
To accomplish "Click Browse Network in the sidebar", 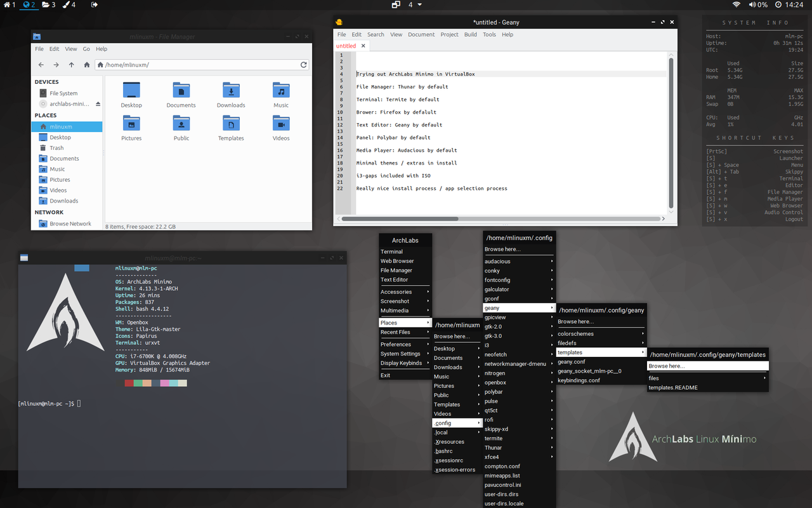I will coord(70,224).
